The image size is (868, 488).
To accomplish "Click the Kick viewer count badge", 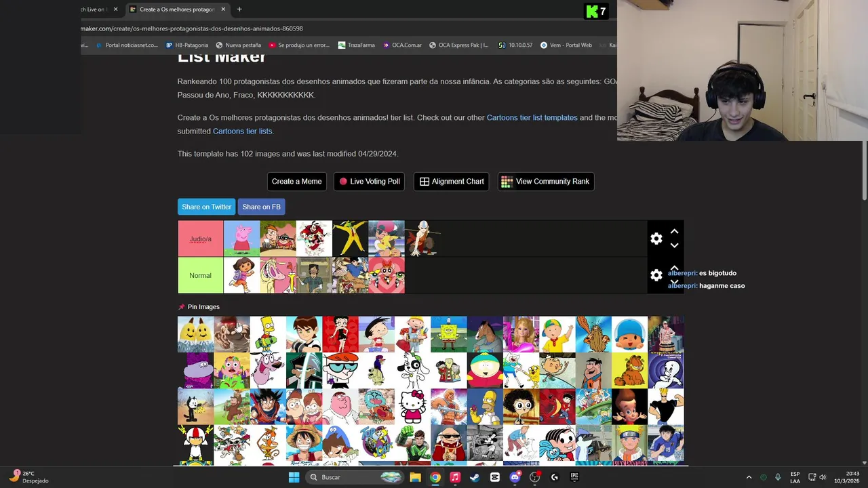I will [x=596, y=11].
